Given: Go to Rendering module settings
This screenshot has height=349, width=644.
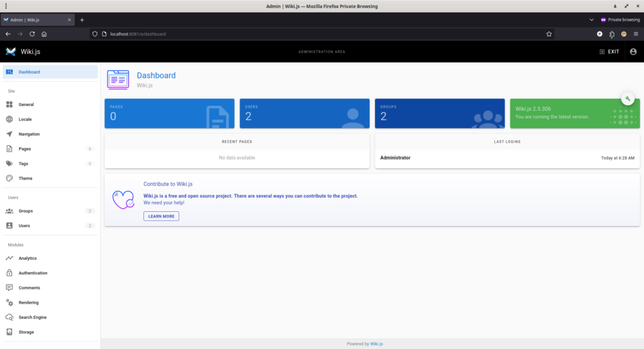Looking at the screenshot, I should (28, 302).
